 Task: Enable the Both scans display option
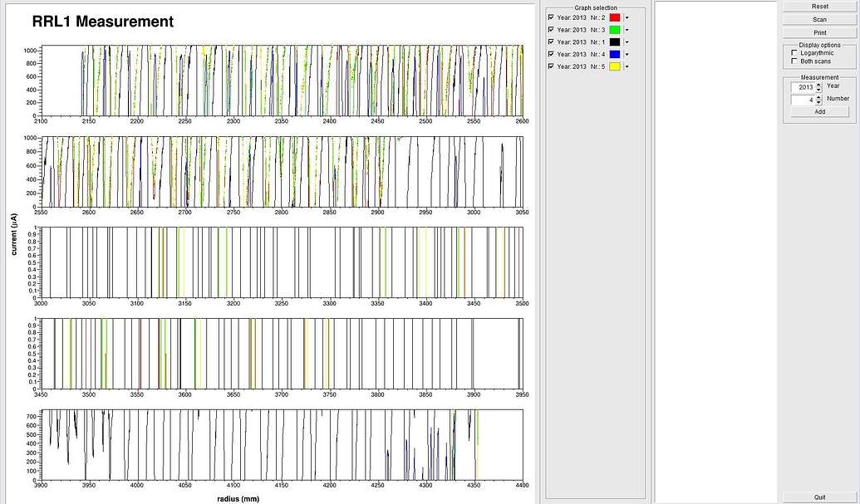tap(794, 61)
